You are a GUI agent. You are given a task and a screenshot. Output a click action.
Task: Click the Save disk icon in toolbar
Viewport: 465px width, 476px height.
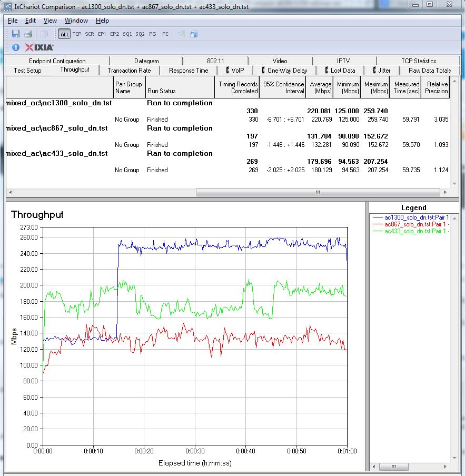(x=15, y=34)
